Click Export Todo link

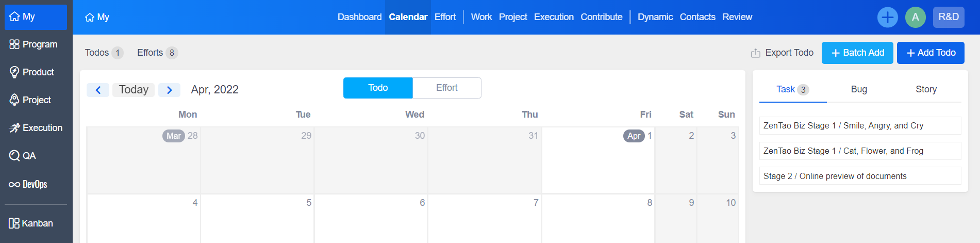(782, 53)
